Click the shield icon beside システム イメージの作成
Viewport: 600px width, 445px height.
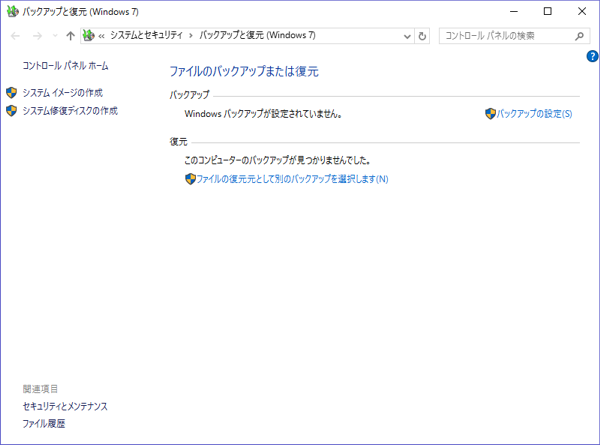pyautogui.click(x=11, y=93)
